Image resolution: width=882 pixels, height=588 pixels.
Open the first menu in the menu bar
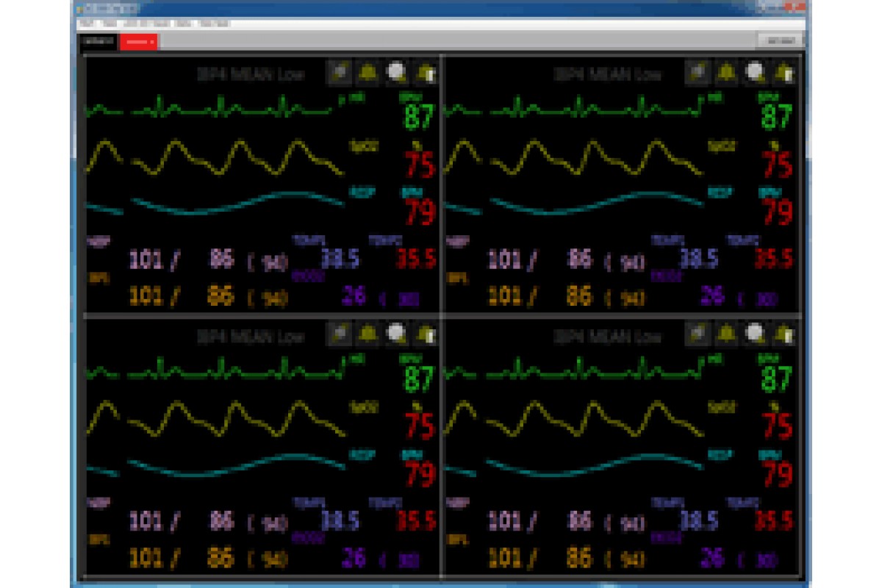tap(87, 24)
